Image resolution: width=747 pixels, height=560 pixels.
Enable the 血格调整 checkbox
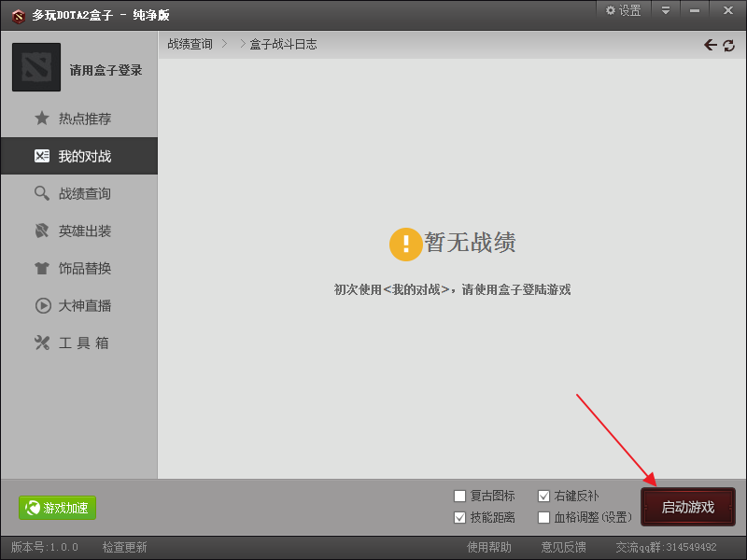point(543,517)
